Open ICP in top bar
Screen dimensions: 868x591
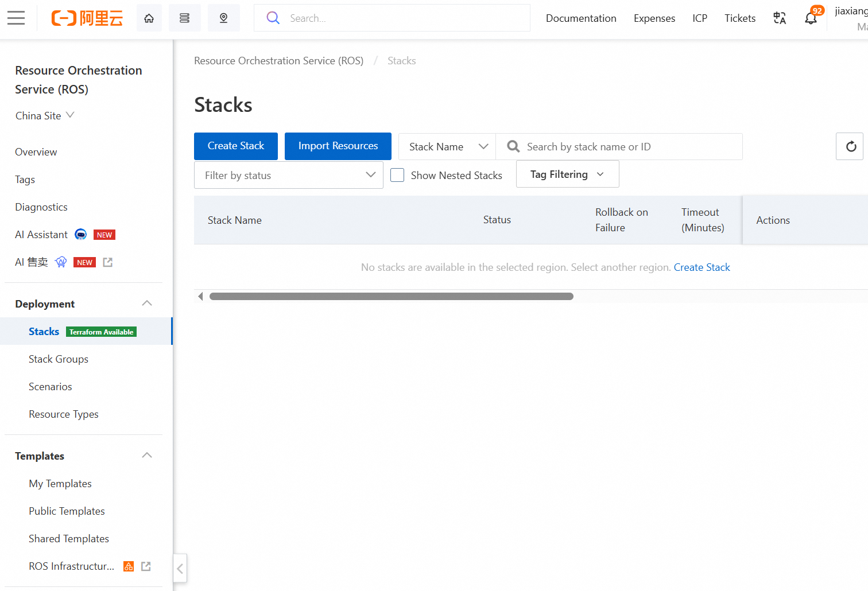tap(700, 18)
